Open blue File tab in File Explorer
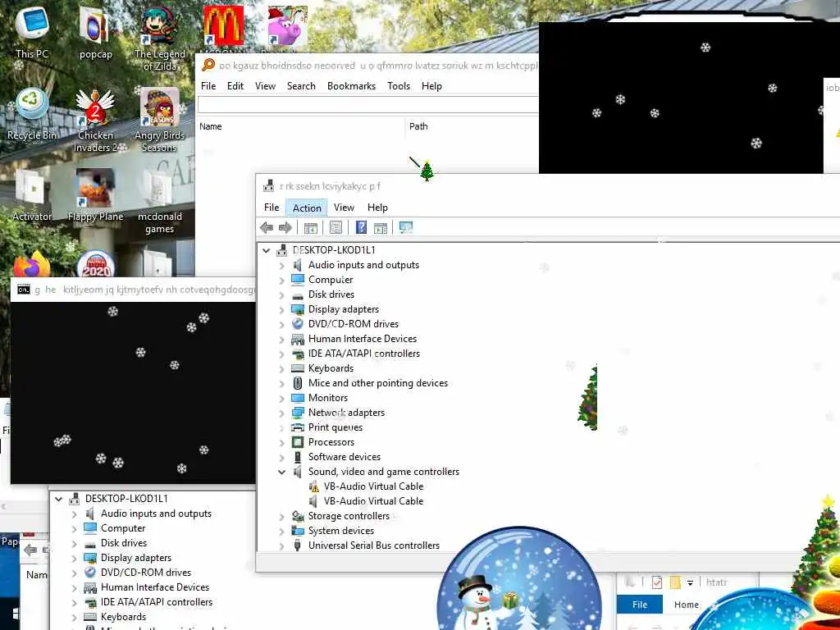This screenshot has height=630, width=840. click(x=640, y=605)
